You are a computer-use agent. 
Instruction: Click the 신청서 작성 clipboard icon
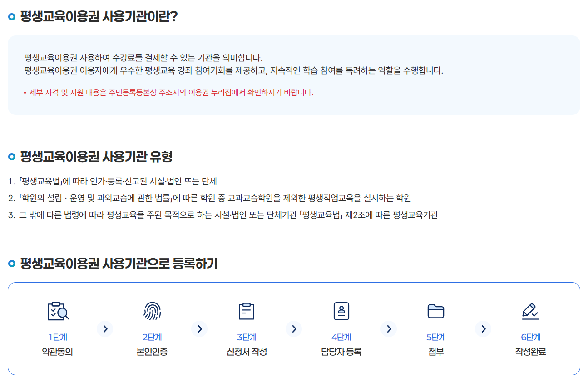(247, 311)
